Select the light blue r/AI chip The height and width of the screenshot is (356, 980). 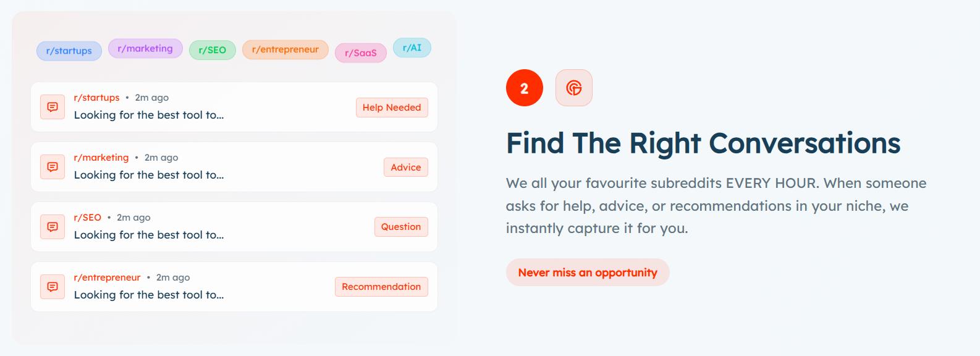pos(412,48)
